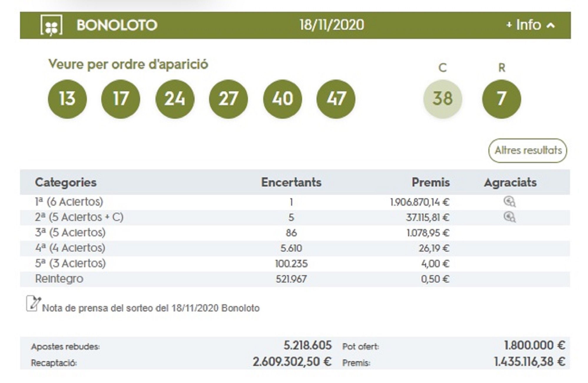Viewport: 588px width, 383px height.
Task: Select the number 13 ball
Action: [67, 99]
